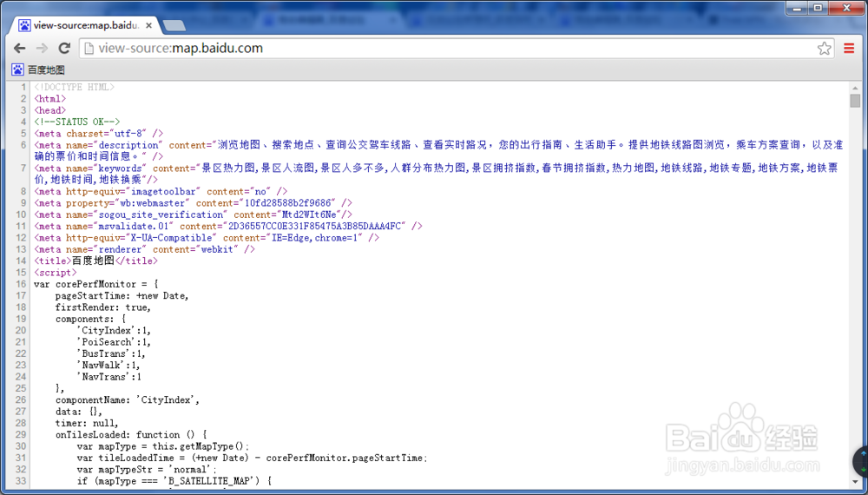Click the 'BusTrans':1 line
The height and width of the screenshot is (495, 868).
tap(111, 353)
